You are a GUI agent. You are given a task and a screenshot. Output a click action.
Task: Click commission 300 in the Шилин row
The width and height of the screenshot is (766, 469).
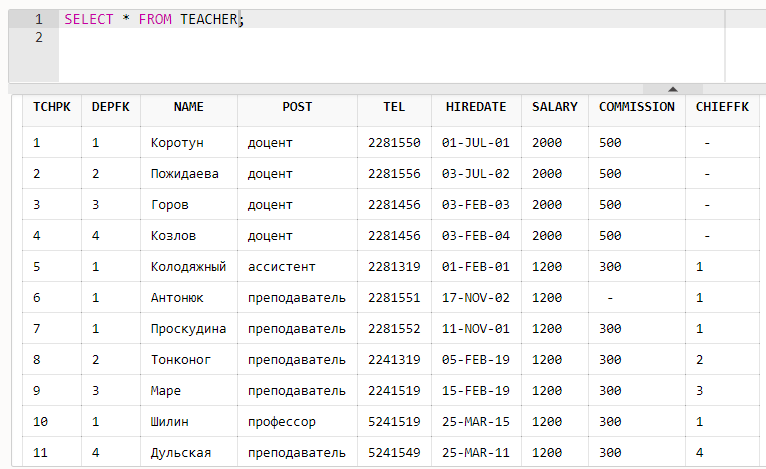[610, 422]
